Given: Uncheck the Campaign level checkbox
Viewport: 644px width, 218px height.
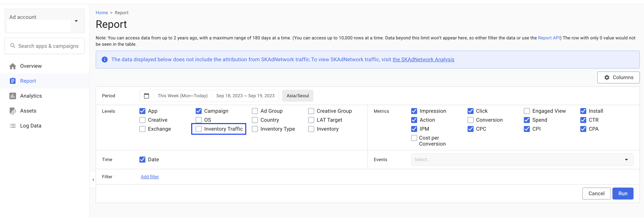Looking at the screenshot, I should coord(199,111).
